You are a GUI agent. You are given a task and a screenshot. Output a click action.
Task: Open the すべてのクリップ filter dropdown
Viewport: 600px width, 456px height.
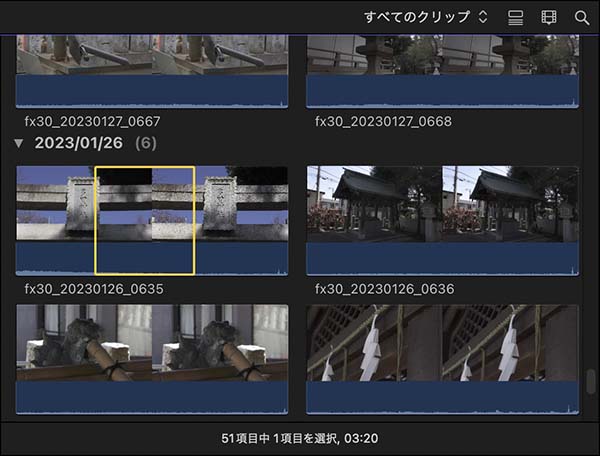(426, 17)
